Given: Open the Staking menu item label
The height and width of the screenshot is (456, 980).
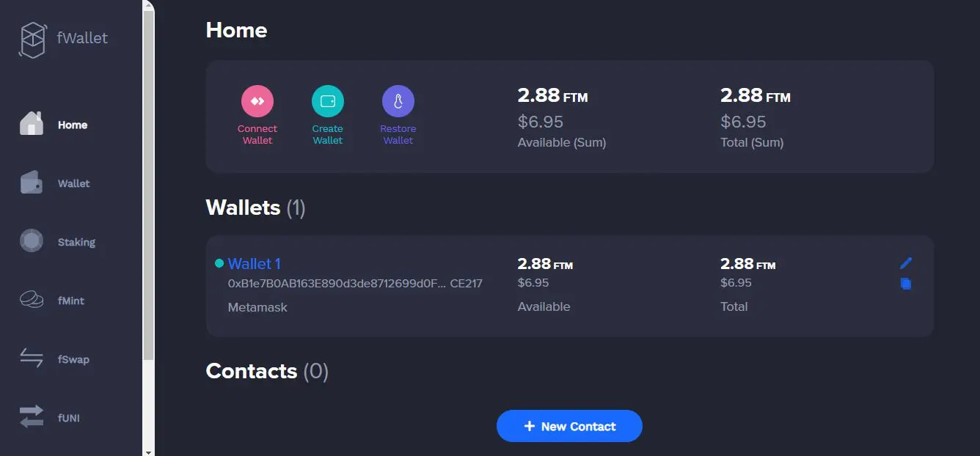Looking at the screenshot, I should click(x=76, y=242).
